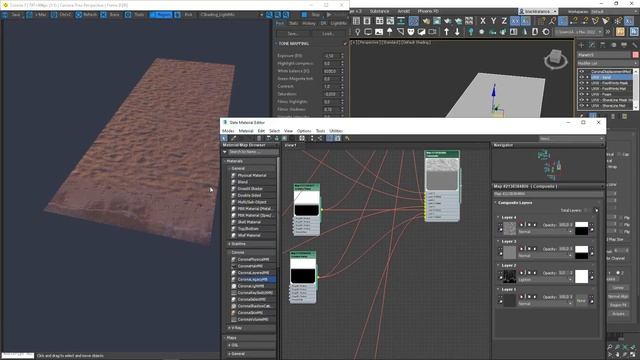The width and height of the screenshot is (640, 360).
Task: Open Options menu in Slate Material Editor
Action: click(x=304, y=131)
